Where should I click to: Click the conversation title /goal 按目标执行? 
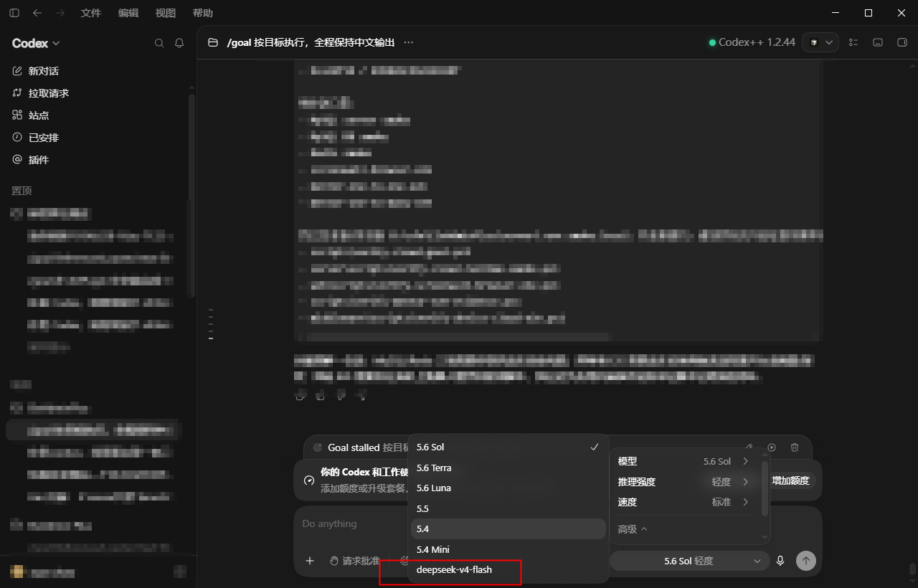(x=311, y=42)
